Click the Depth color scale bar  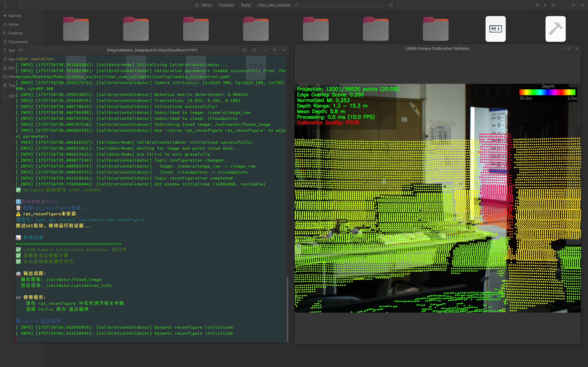(547, 92)
